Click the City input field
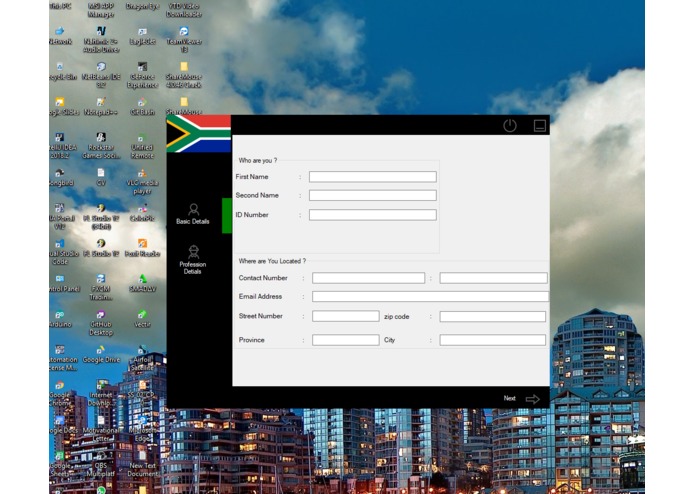The height and width of the screenshot is (494, 695). click(x=492, y=340)
